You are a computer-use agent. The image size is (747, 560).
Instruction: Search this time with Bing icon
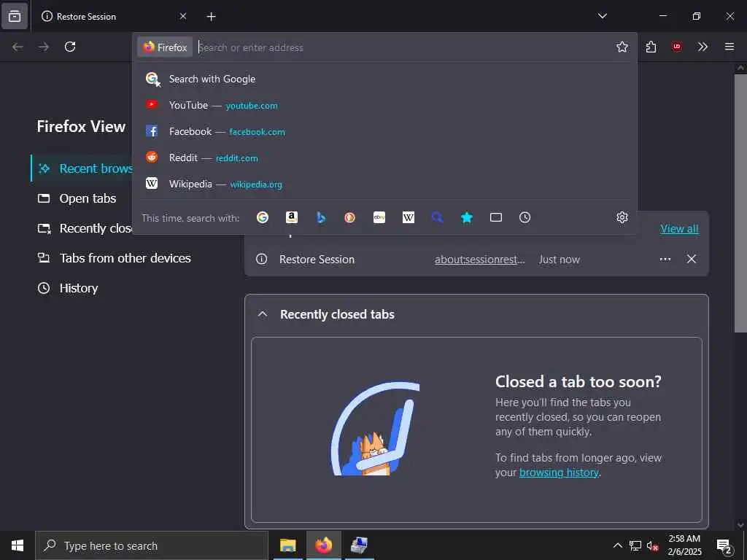pyautogui.click(x=321, y=217)
